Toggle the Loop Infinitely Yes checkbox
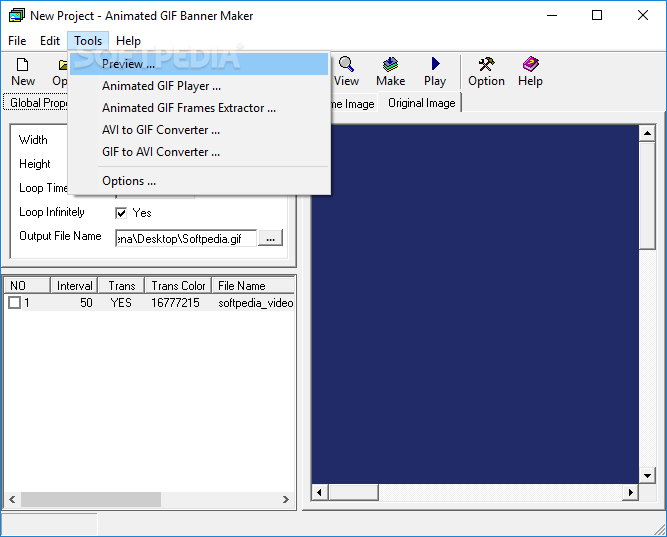The image size is (667, 537). pos(121,213)
